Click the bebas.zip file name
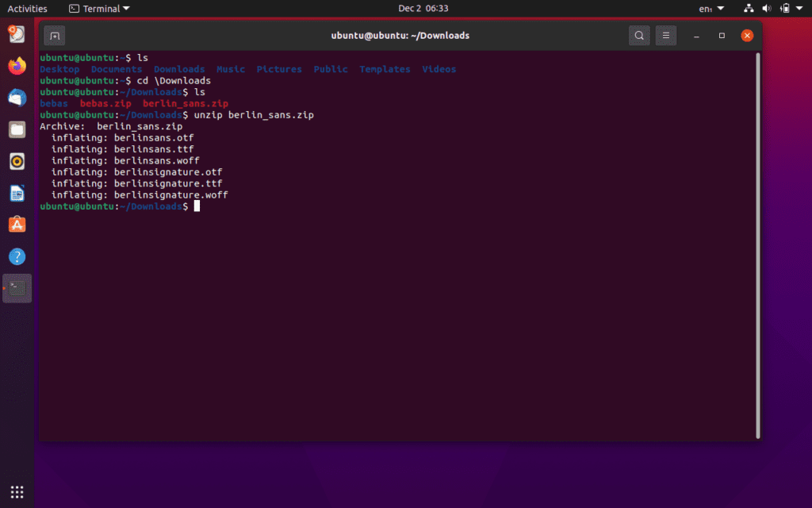This screenshot has width=812, height=508. click(x=105, y=103)
